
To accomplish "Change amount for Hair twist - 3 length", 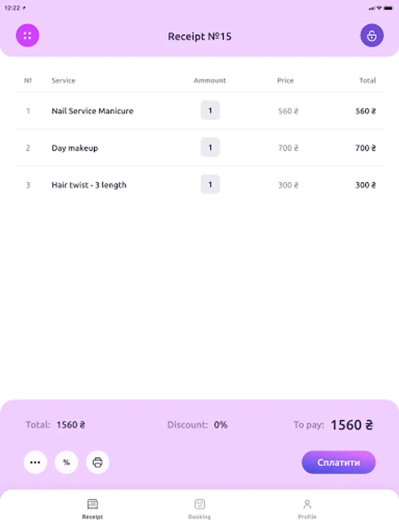I will point(210,184).
